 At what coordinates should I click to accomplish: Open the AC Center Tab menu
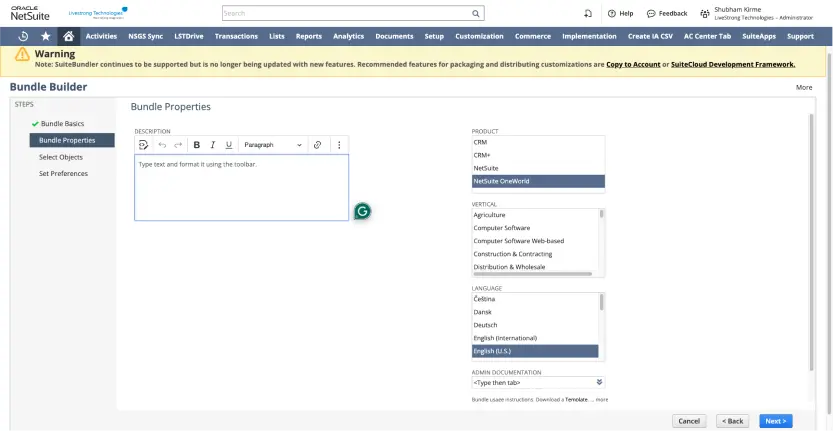click(x=707, y=36)
